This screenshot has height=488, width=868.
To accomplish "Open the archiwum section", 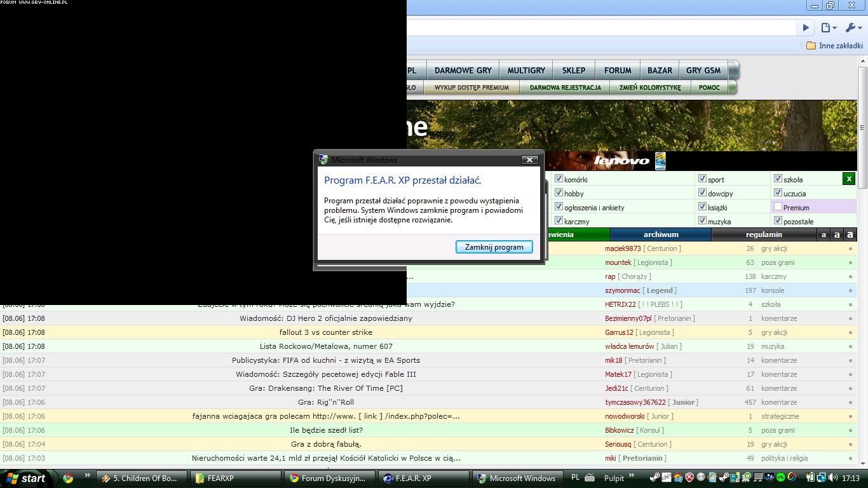I will [x=661, y=234].
